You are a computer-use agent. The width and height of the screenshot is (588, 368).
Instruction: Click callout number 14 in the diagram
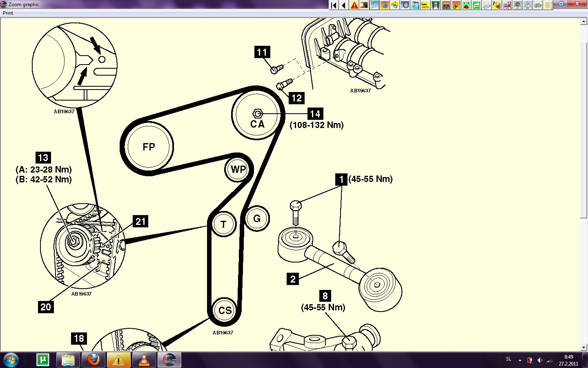315,114
